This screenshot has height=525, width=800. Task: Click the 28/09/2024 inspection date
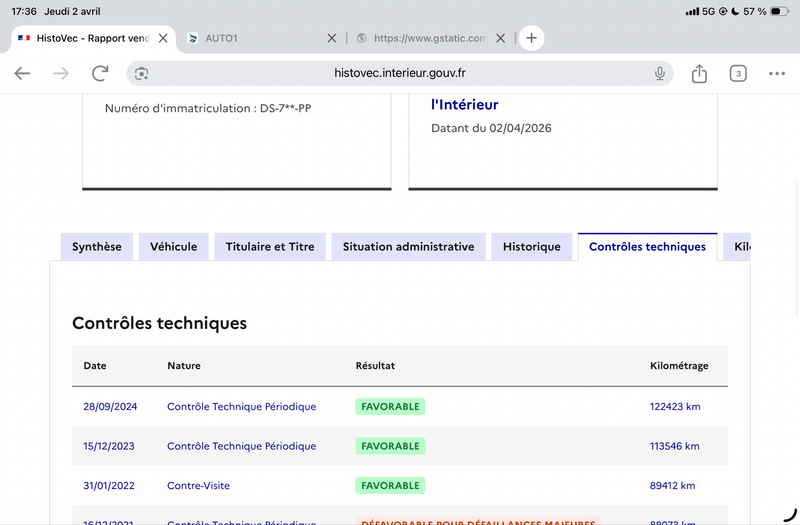(110, 407)
